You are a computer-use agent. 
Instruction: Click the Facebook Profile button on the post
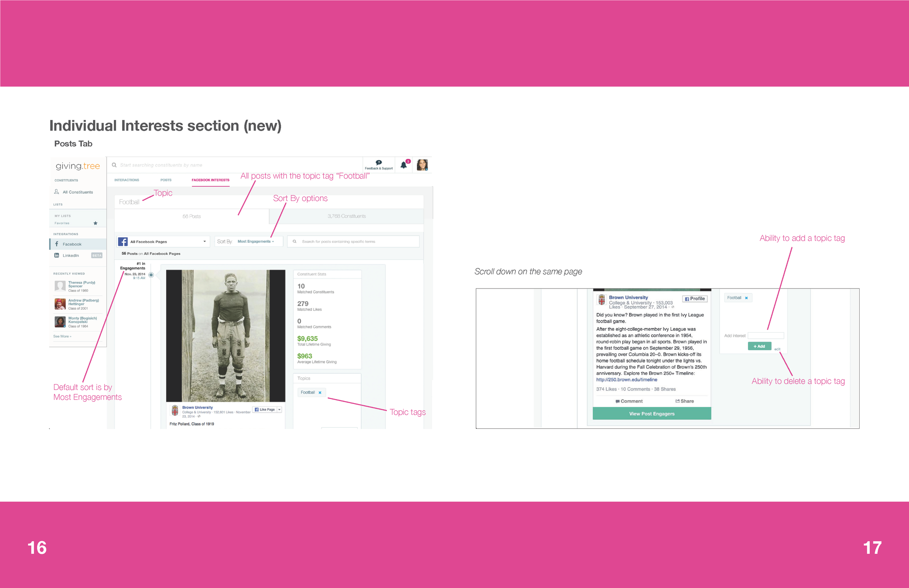point(694,299)
